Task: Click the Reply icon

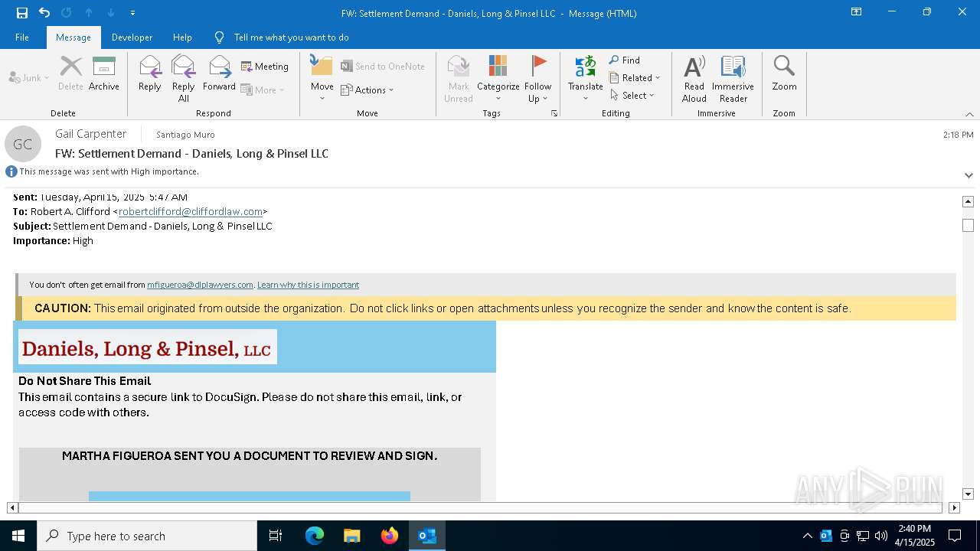Action: click(150, 73)
